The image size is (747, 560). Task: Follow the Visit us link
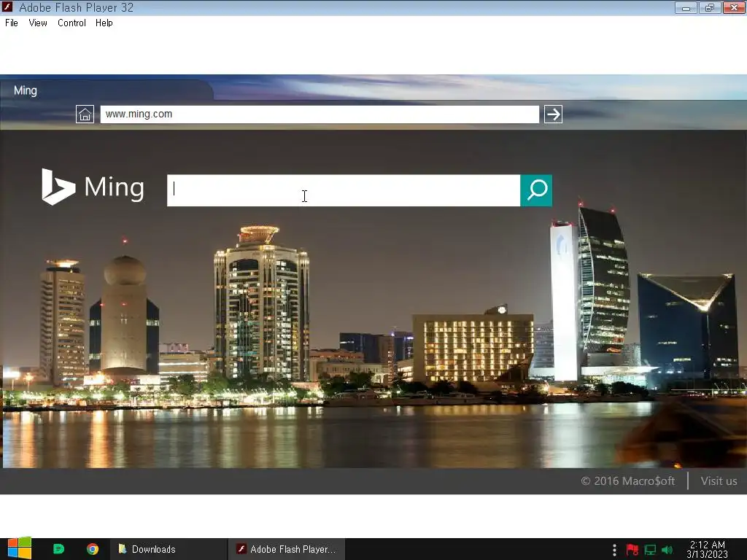[719, 481]
